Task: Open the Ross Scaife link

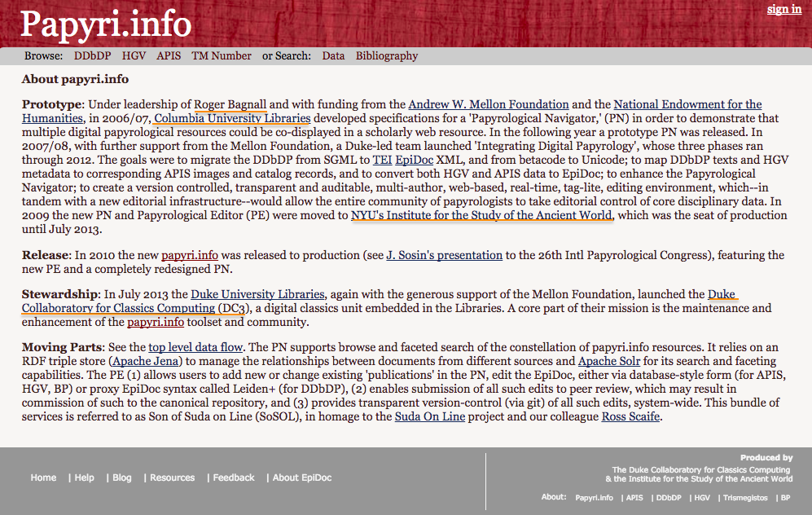Action: 630,417
